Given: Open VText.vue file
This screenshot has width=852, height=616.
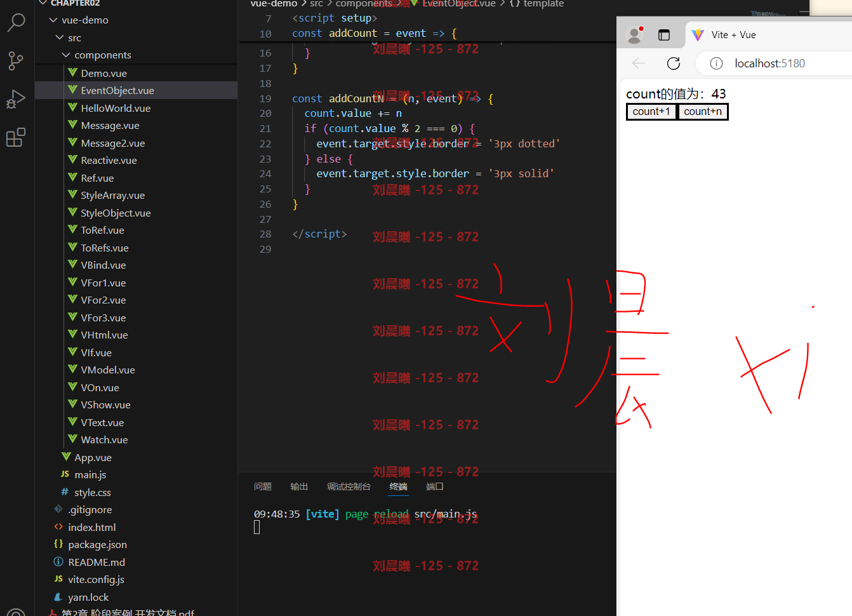Looking at the screenshot, I should pyautogui.click(x=102, y=423).
